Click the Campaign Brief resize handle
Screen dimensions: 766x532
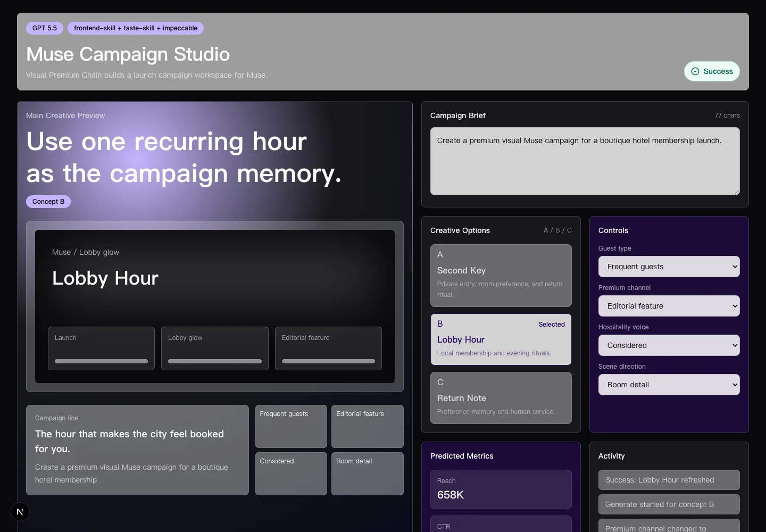pos(737,192)
